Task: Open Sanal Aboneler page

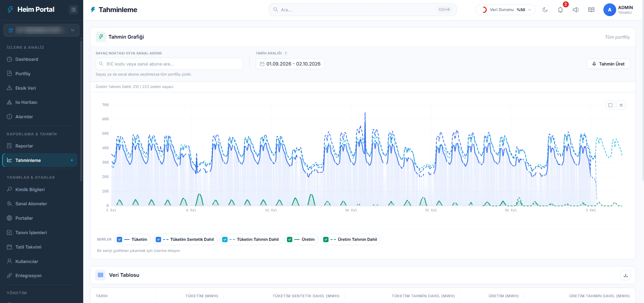Action: point(40,204)
